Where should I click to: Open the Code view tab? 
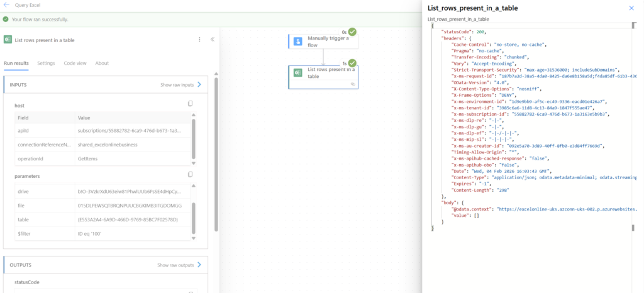[x=75, y=64]
